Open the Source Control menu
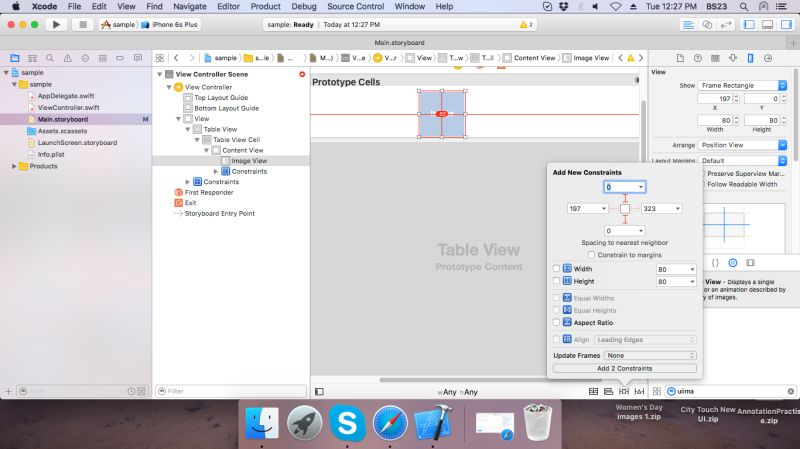 tap(356, 7)
